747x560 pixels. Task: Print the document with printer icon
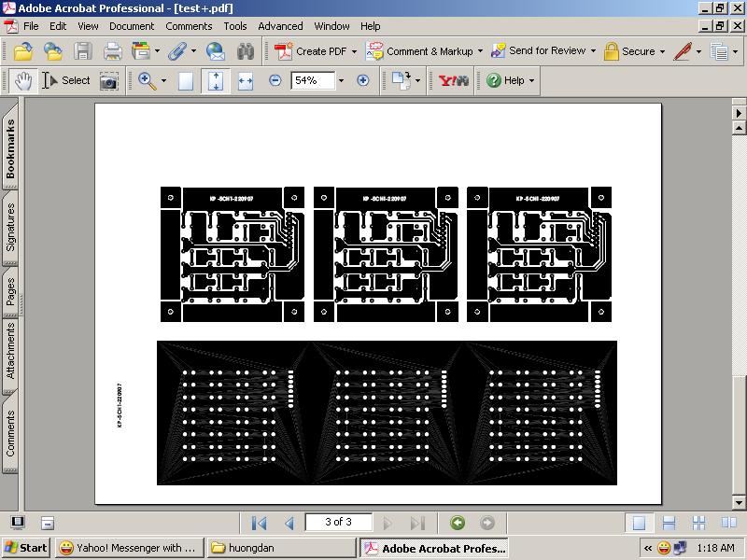pyautogui.click(x=112, y=51)
